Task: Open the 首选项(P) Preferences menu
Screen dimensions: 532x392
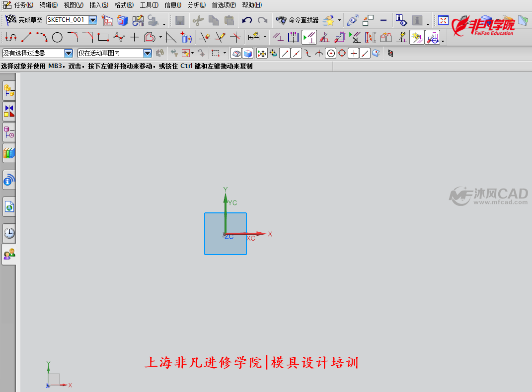Action: (x=224, y=5)
